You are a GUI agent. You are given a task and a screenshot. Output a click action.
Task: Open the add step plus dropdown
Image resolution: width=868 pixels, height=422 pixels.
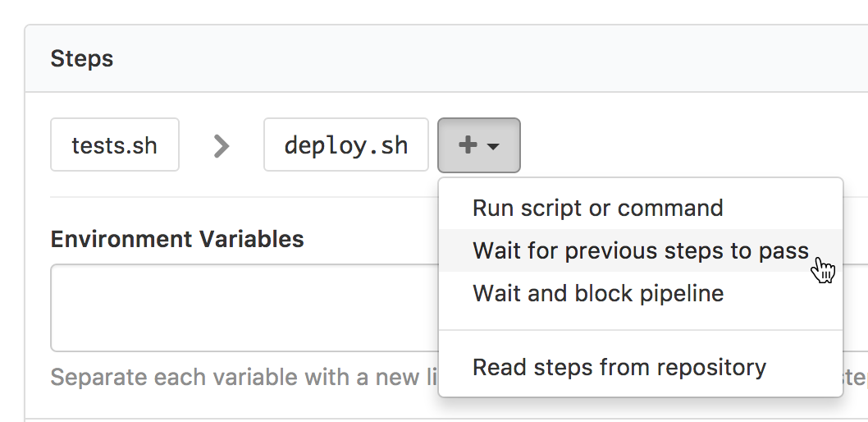tap(479, 145)
